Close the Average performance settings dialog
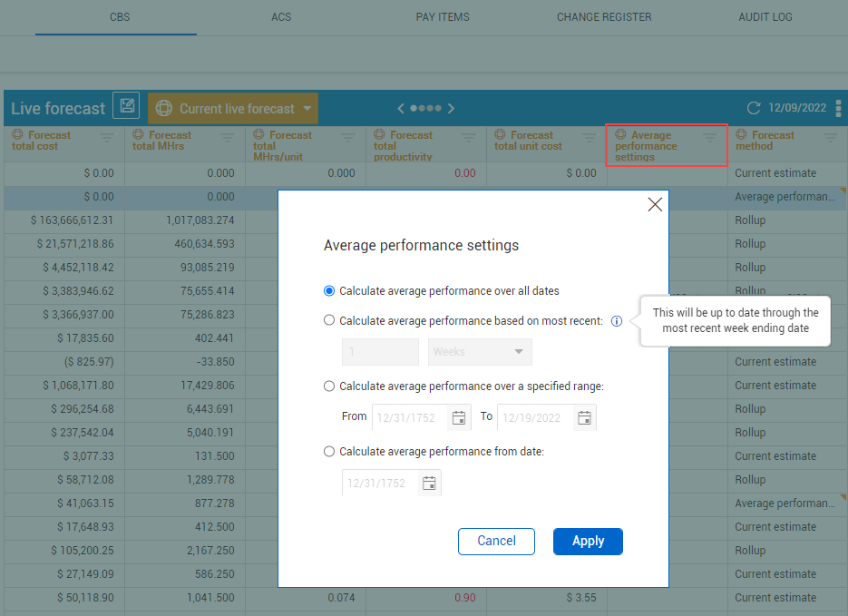 (655, 205)
